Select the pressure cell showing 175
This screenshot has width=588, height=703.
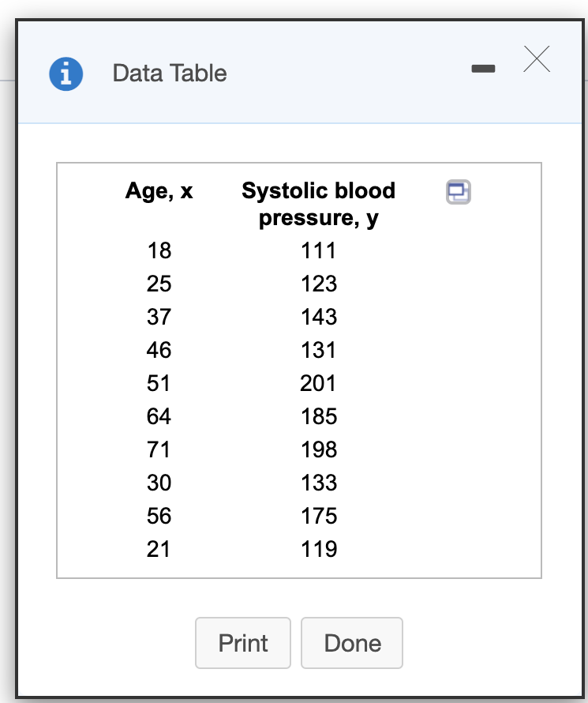(318, 516)
